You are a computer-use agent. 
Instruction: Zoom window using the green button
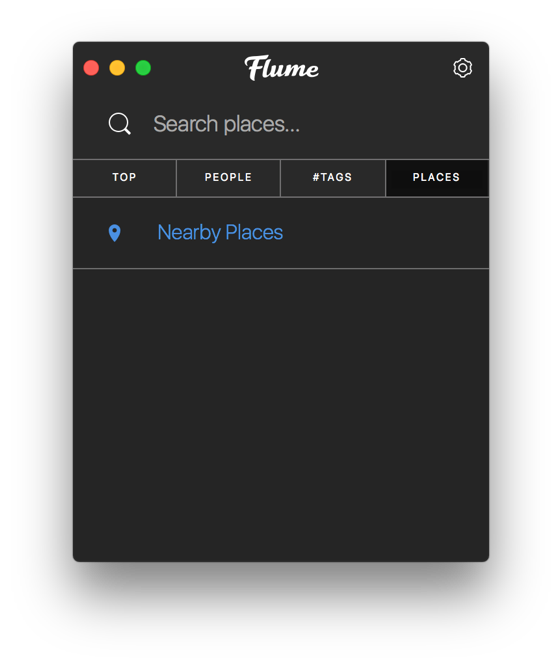143,68
